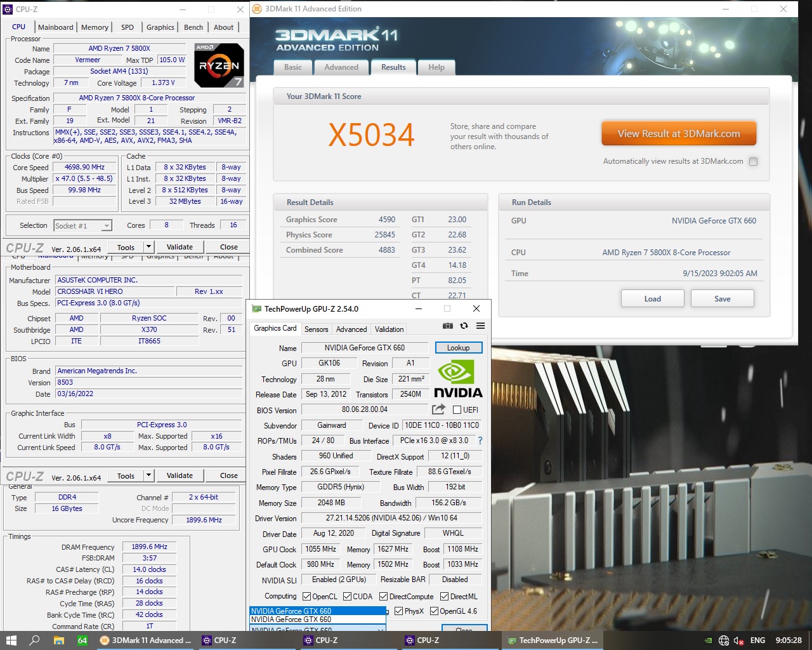Toggle the OpenGL 4.6 checkbox
The image size is (812, 650).
(x=435, y=611)
